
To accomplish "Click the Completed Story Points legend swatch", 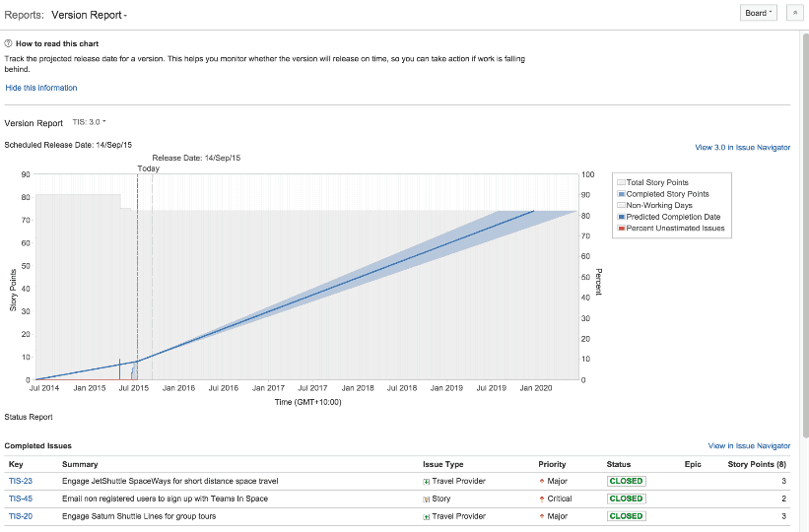I will click(x=621, y=194).
